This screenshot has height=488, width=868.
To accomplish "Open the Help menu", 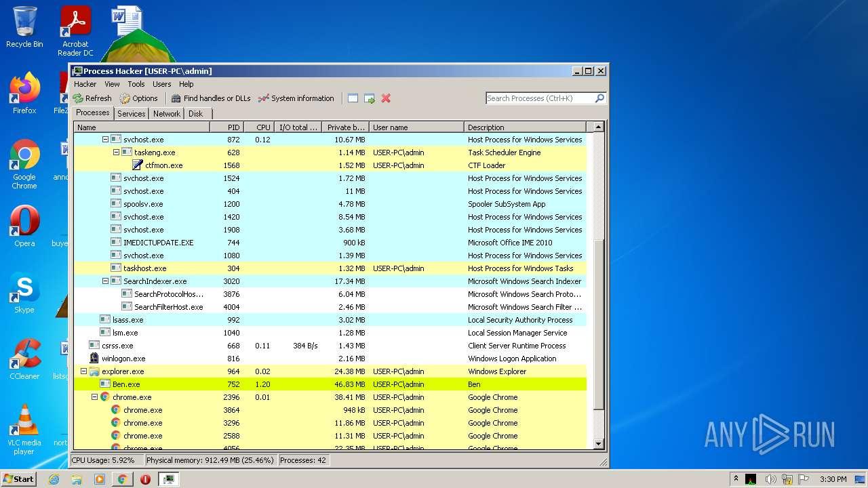I will click(186, 84).
